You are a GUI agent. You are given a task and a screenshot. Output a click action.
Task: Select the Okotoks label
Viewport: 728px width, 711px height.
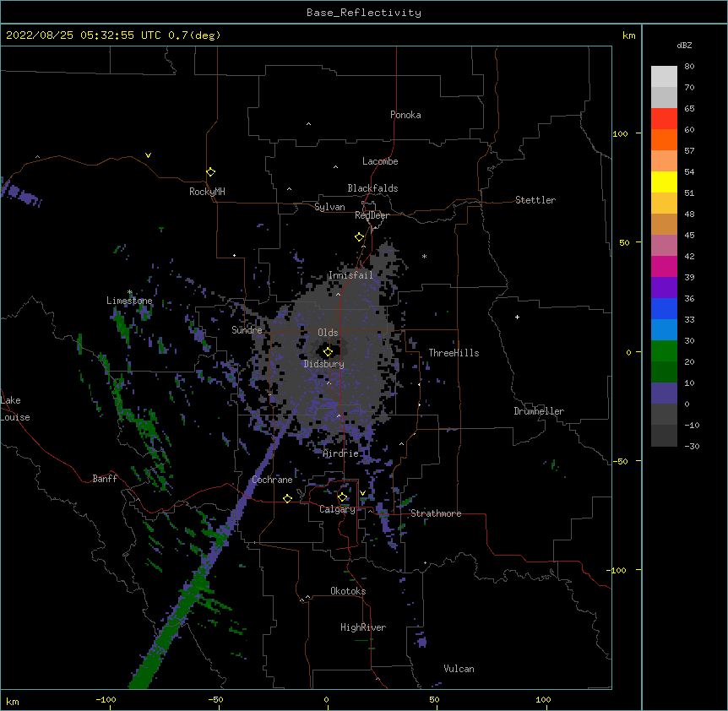tap(348, 591)
